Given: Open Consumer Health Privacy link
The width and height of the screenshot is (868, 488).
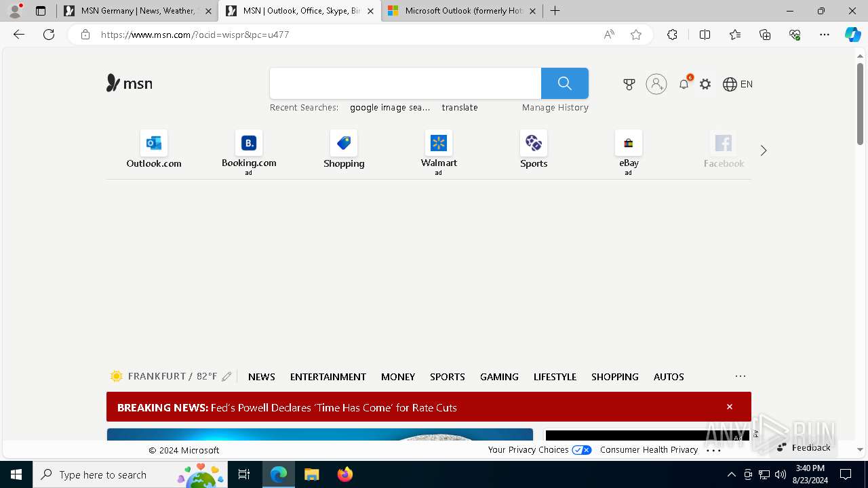Looking at the screenshot, I should click(649, 449).
